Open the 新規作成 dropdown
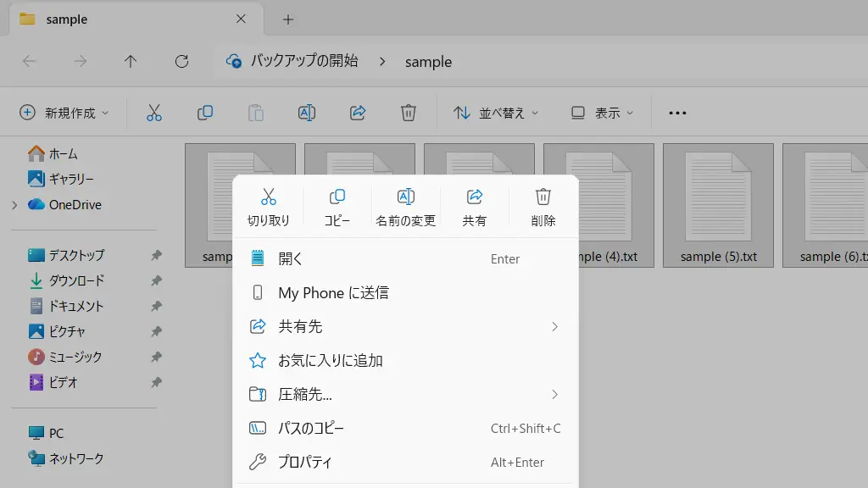The width and height of the screenshot is (868, 488). 64,113
